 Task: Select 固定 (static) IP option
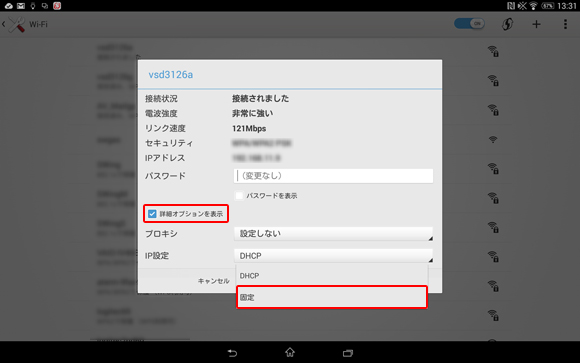(332, 297)
